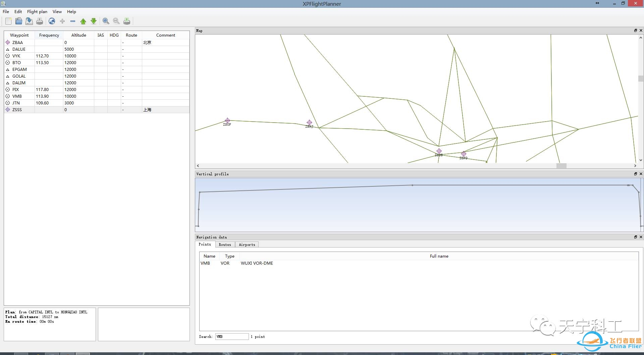This screenshot has width=644, height=355.
Task: Switch to the Airports tab
Action: 247,245
